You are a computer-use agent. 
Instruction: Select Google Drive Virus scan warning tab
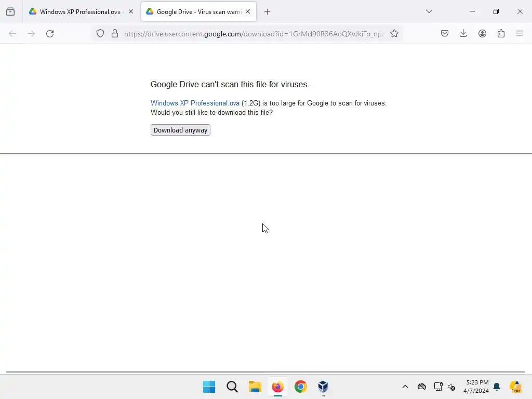199,11
